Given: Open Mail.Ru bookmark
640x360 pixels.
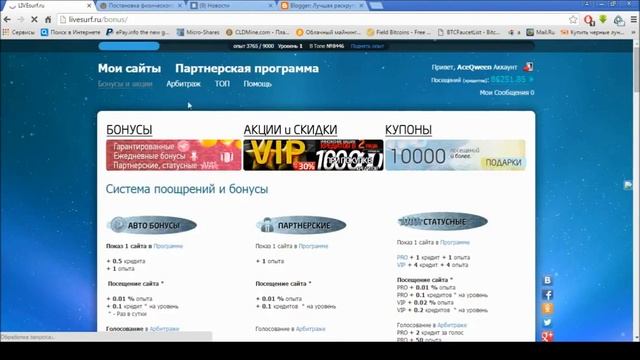Looking at the screenshot, I should click(540, 32).
